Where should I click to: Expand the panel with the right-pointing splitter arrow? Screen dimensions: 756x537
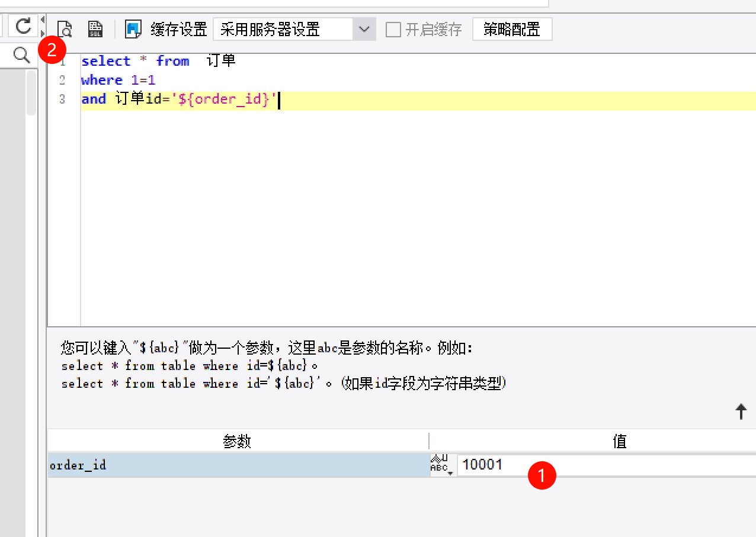click(x=43, y=33)
